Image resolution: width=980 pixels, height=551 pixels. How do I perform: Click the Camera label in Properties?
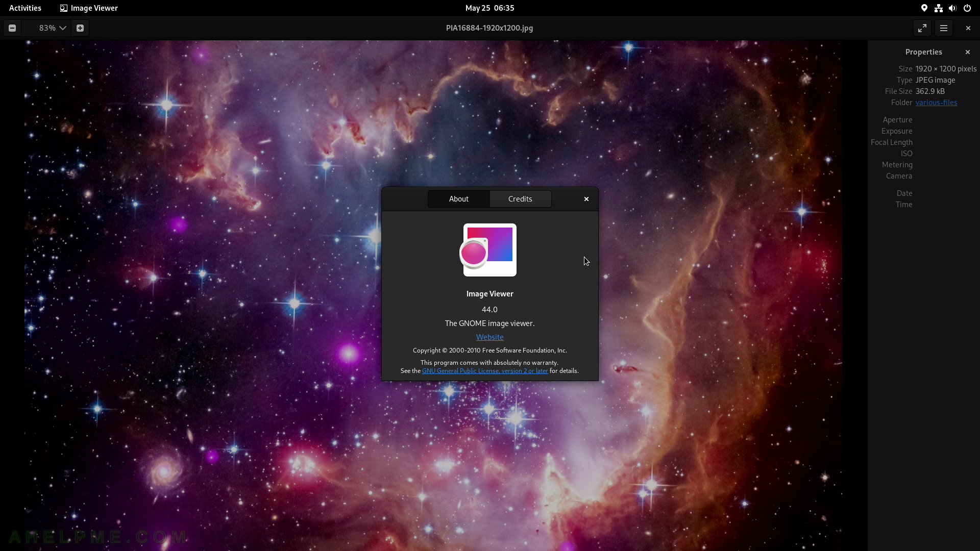coord(899,176)
